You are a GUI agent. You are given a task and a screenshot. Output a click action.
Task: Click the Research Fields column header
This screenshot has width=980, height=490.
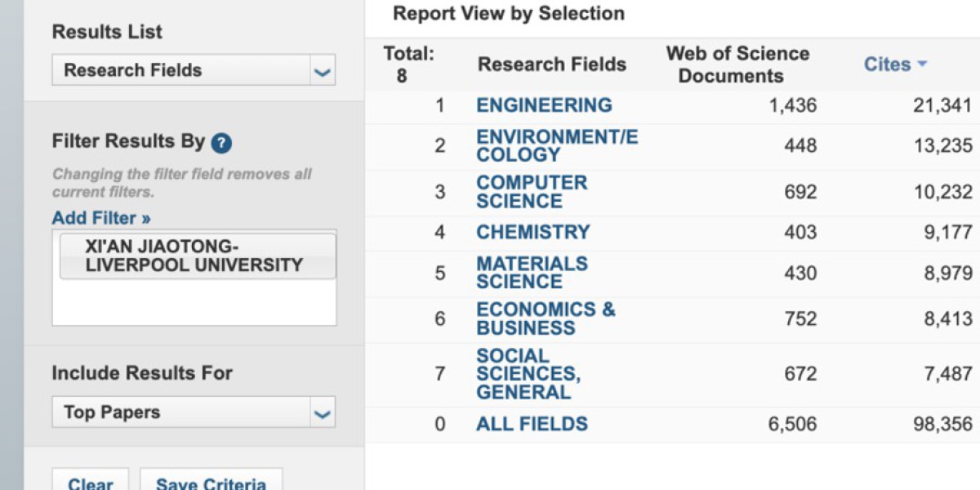[x=551, y=65]
